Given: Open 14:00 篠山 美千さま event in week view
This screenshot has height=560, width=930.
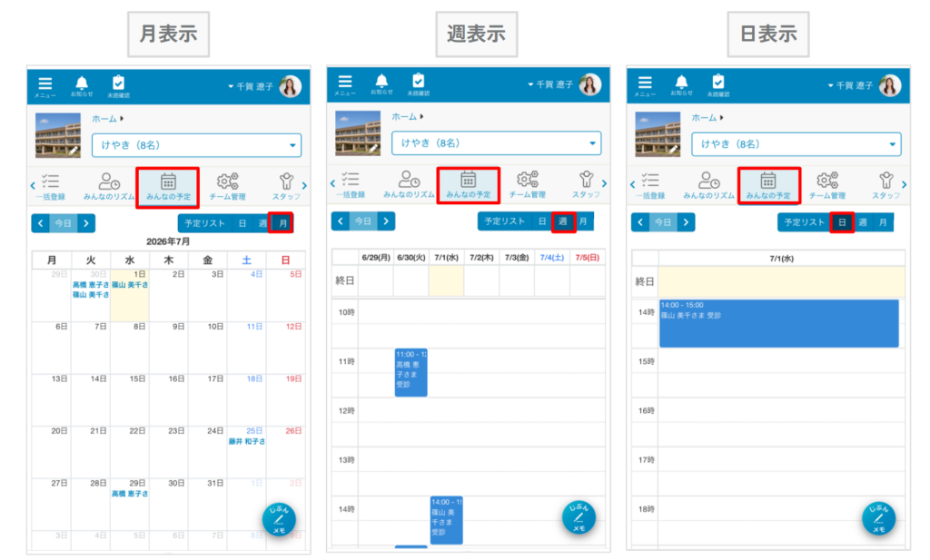Looking at the screenshot, I should 446,520.
